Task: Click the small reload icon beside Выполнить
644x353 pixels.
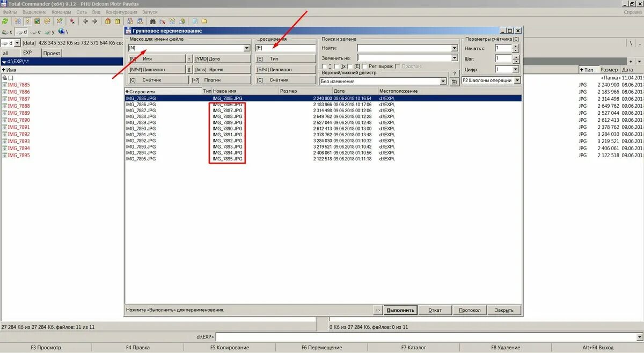Action: [378, 310]
